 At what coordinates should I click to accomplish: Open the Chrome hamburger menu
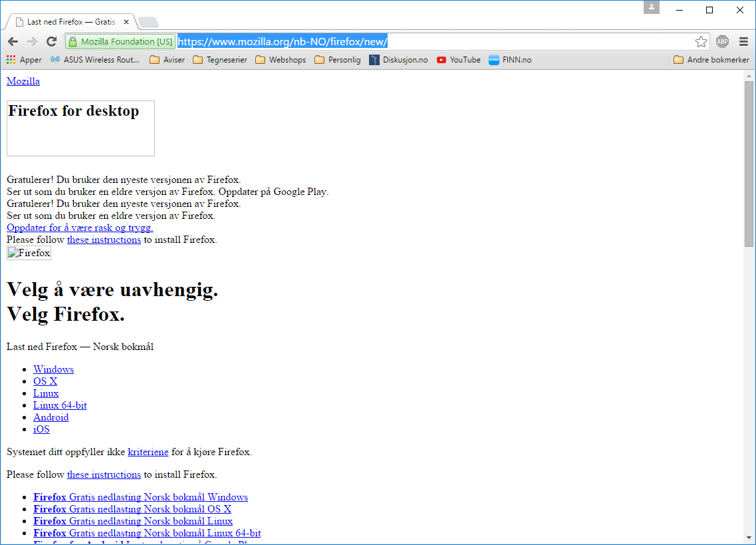coord(743,41)
